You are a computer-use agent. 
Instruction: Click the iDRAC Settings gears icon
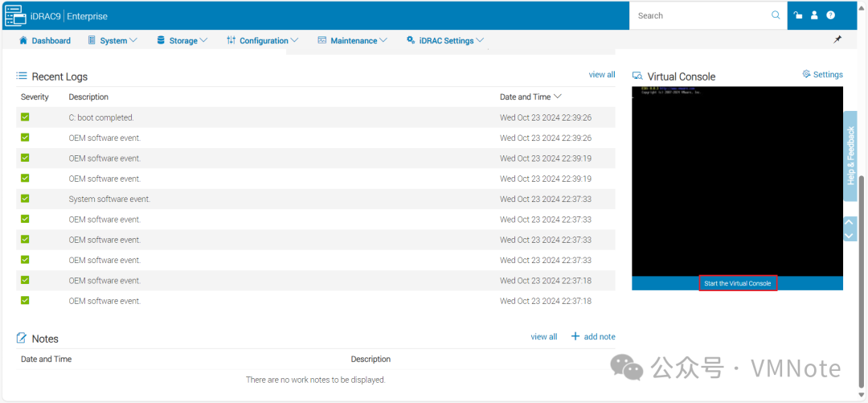pyautogui.click(x=410, y=40)
